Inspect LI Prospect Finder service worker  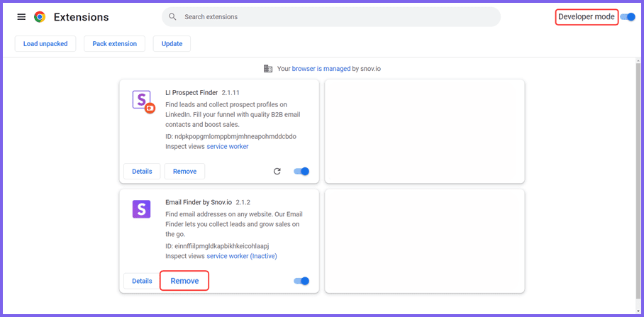[x=228, y=146]
